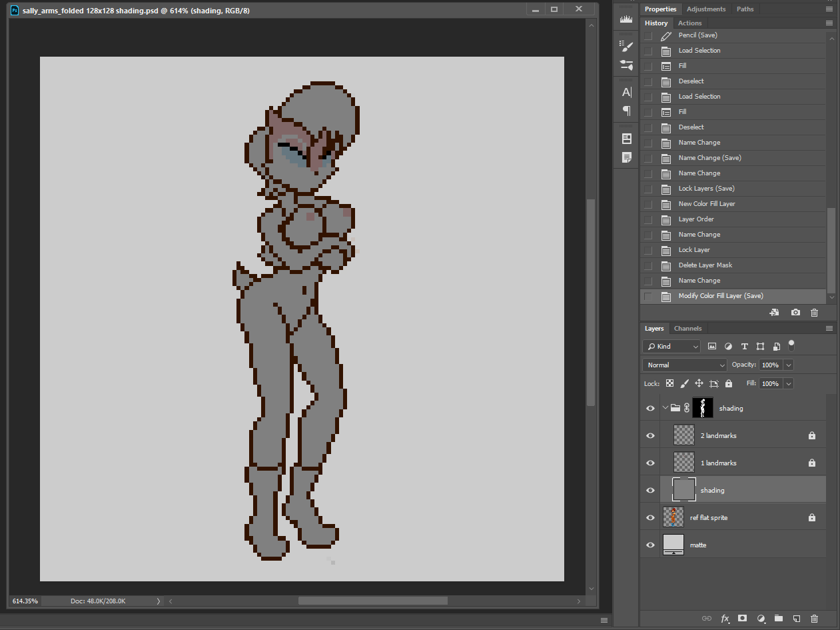Click the add layer mask icon
840x630 pixels.
pos(742,619)
